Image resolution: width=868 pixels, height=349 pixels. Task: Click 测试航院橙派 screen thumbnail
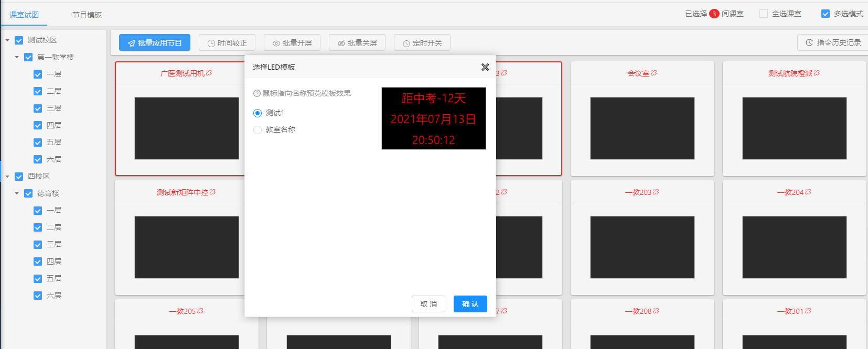pos(795,128)
